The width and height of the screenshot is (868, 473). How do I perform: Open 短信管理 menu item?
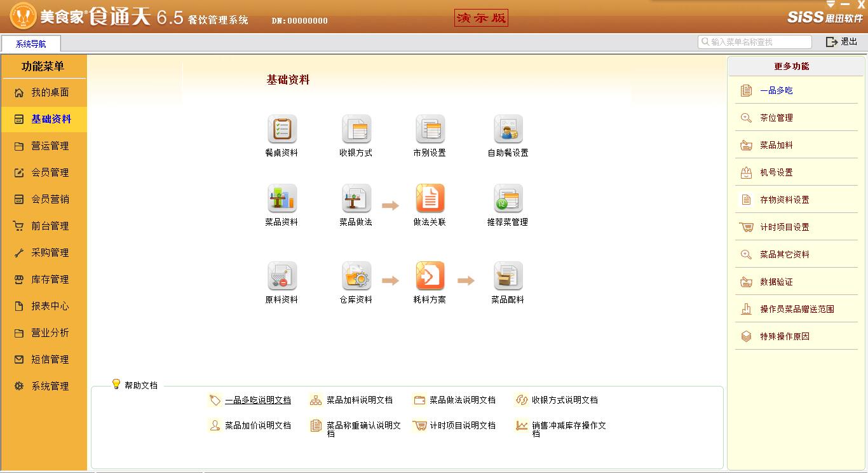tap(43, 360)
